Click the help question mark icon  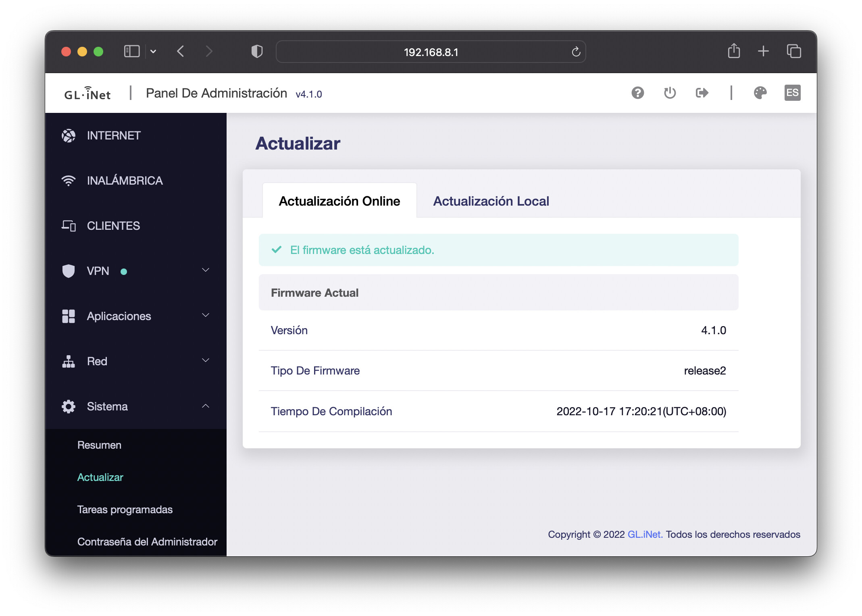pyautogui.click(x=637, y=93)
